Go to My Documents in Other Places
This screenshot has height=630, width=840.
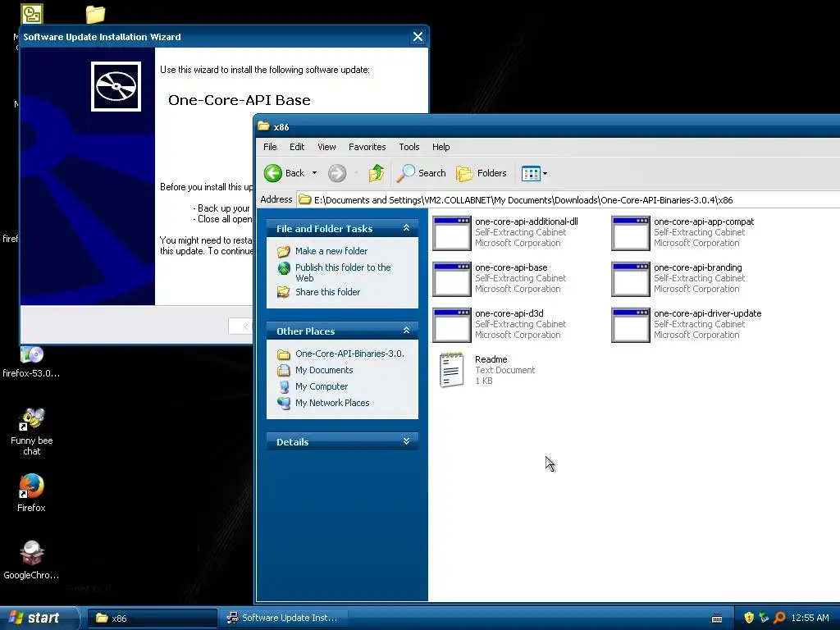click(323, 370)
